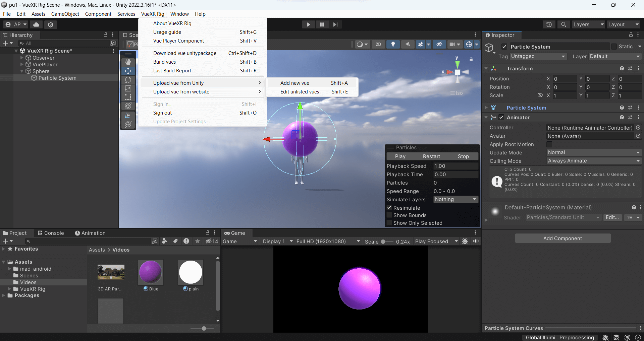Toggle hidden packages count icon
This screenshot has width=644, height=341.
(212, 241)
